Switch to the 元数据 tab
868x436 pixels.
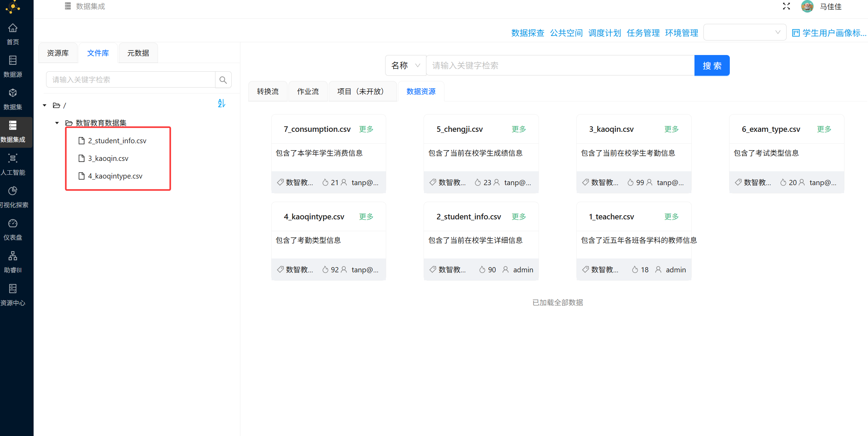[138, 53]
